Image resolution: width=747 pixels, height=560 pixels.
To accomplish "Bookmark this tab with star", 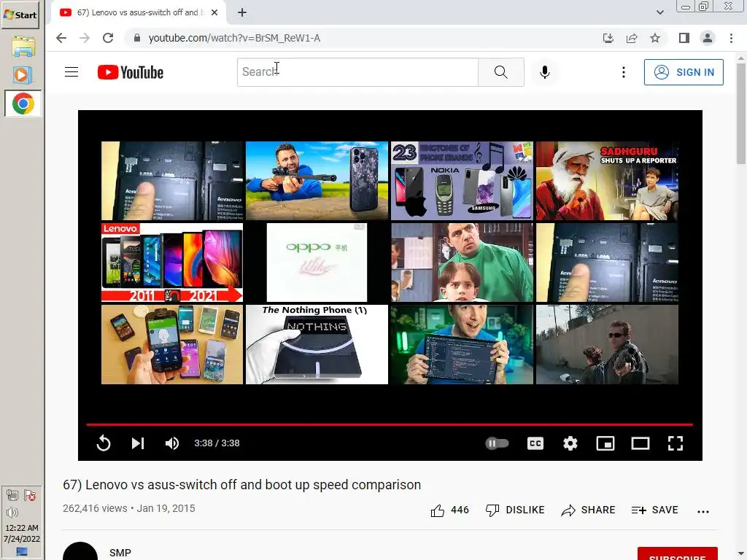I will coord(655,38).
